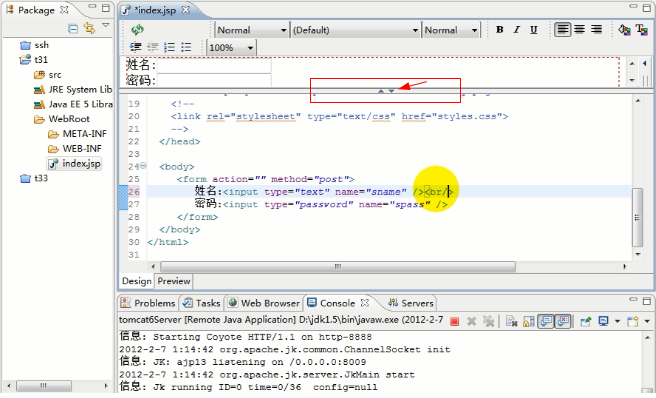
Task: Align text left in the designer toolbar
Action: click(x=563, y=29)
